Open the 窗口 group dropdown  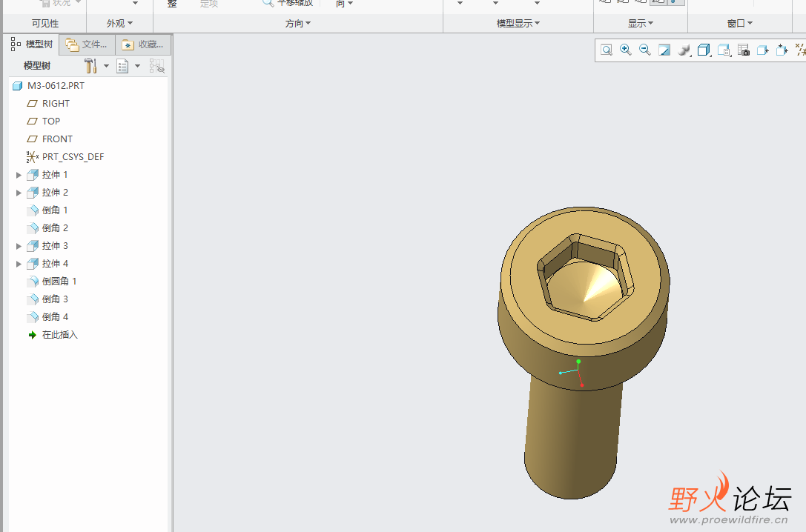[740, 23]
